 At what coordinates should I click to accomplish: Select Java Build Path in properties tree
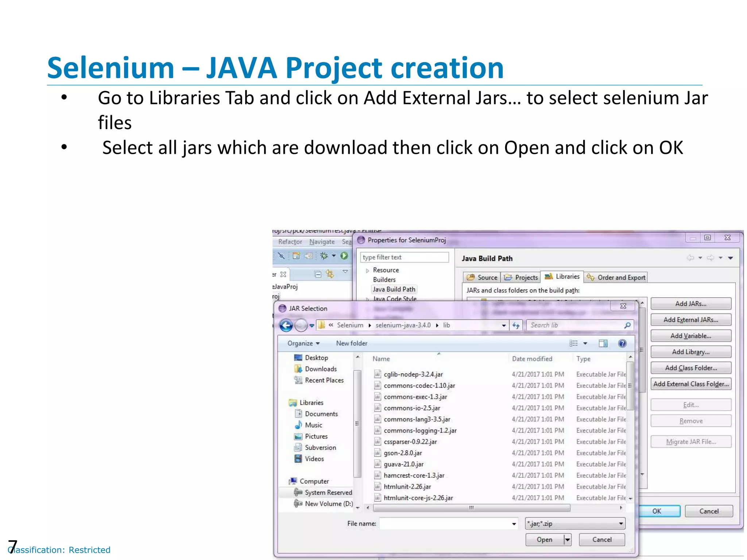coord(394,289)
